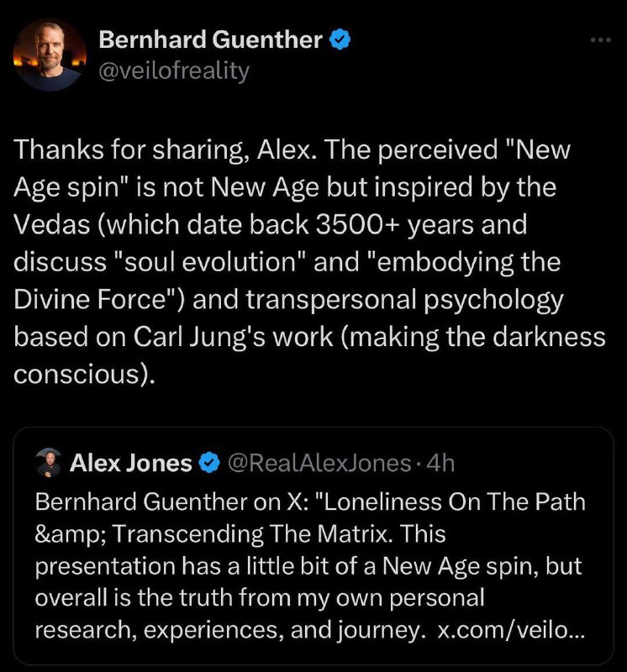Click the verified badge beside Alex Jones
Image resolution: width=627 pixels, height=672 pixels.
point(208,462)
